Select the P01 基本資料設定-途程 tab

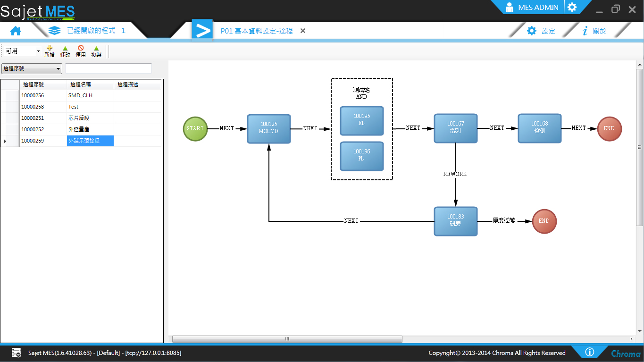point(257,31)
